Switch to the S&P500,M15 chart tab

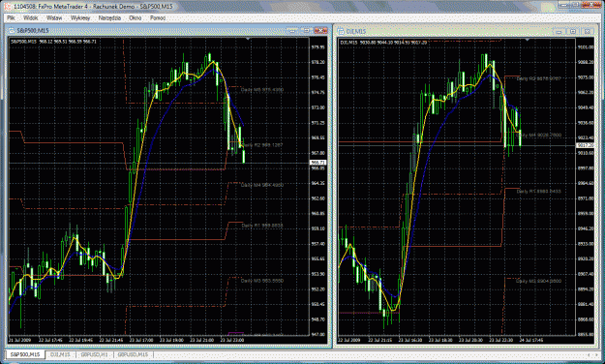click(x=25, y=354)
